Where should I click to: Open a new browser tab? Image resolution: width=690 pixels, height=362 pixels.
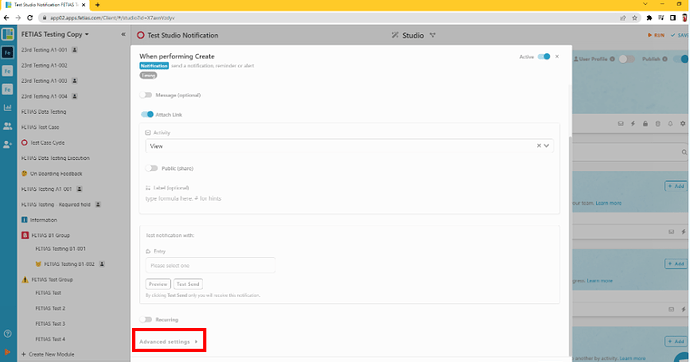coord(97,5)
